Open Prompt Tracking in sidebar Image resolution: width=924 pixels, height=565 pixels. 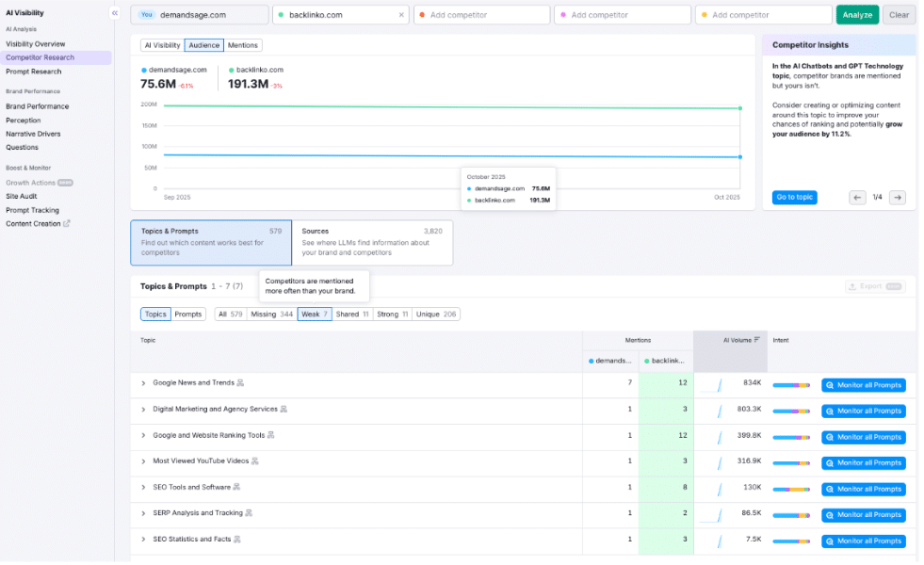tap(32, 211)
